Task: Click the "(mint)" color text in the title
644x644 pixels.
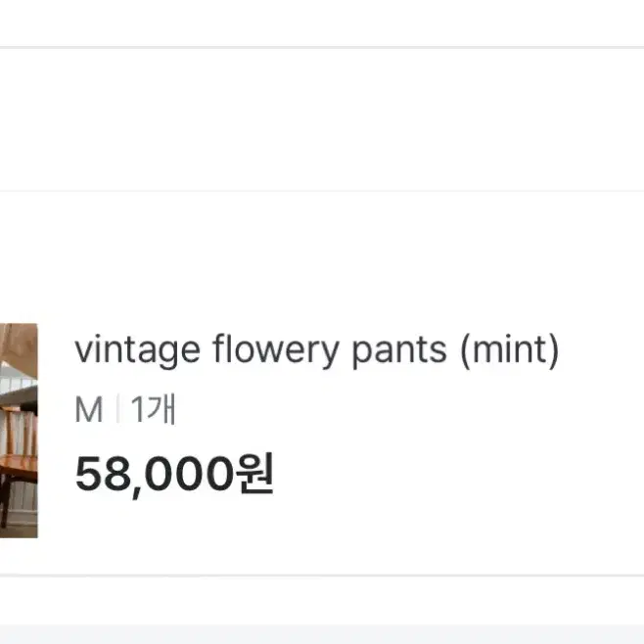Action: (x=510, y=350)
